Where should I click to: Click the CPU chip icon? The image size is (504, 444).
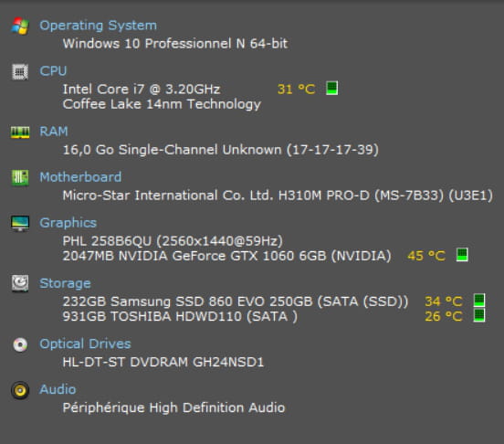click(20, 71)
